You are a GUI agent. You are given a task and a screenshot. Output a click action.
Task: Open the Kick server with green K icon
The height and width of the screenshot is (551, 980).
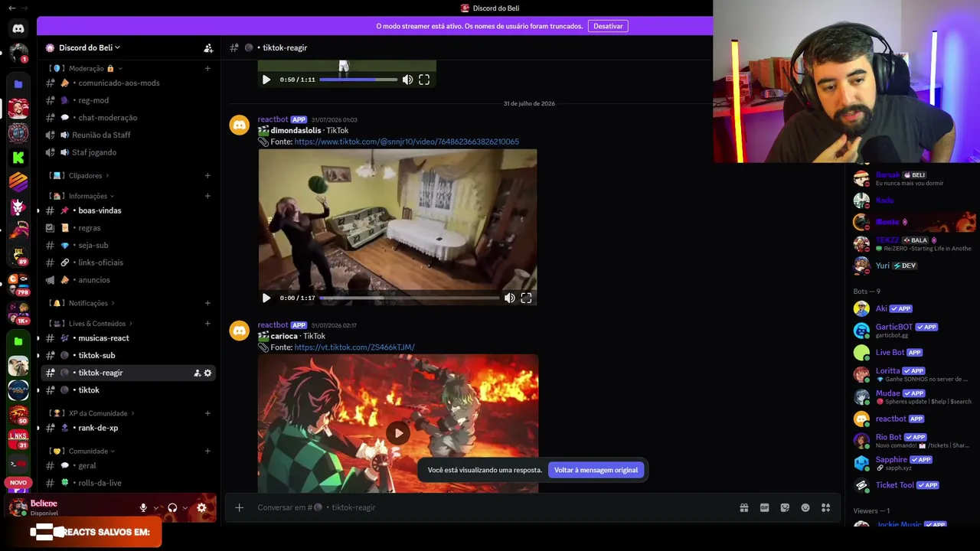18,158
